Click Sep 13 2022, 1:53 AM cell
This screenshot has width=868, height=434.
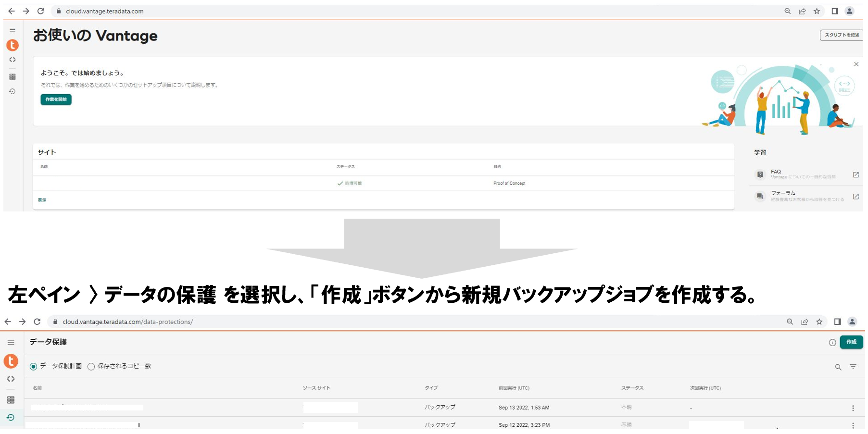click(x=524, y=408)
